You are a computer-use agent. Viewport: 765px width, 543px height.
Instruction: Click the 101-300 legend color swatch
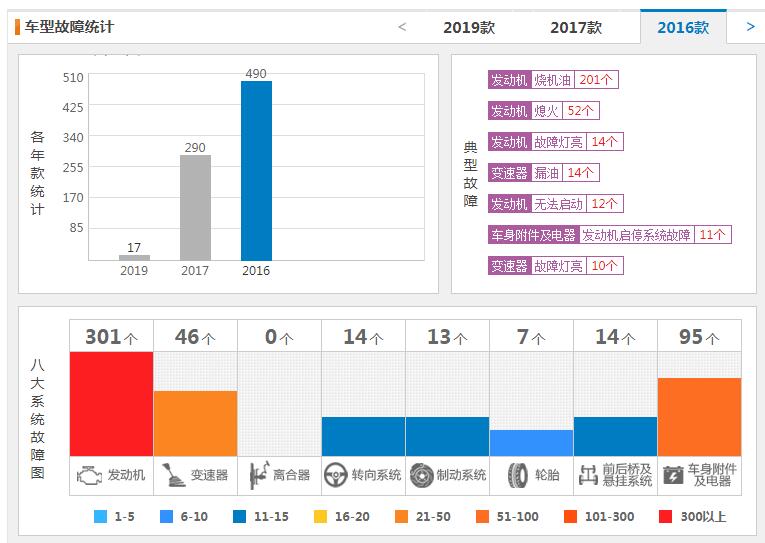coord(570,516)
